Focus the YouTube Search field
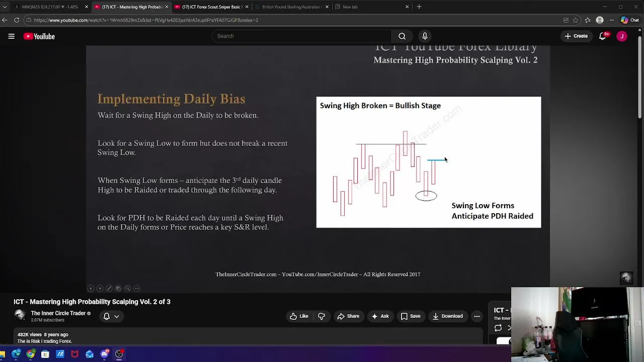644x362 pixels. (302, 36)
